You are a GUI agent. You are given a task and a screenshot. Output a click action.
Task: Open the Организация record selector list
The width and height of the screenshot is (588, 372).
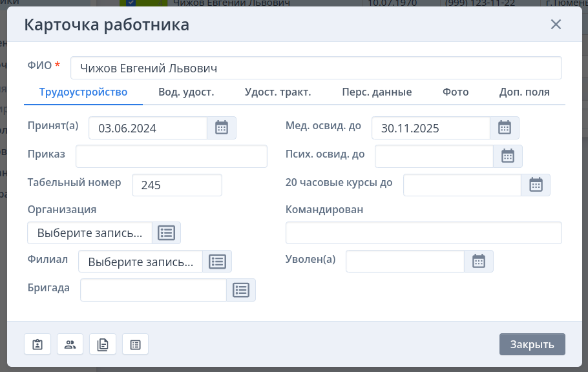[x=166, y=233]
